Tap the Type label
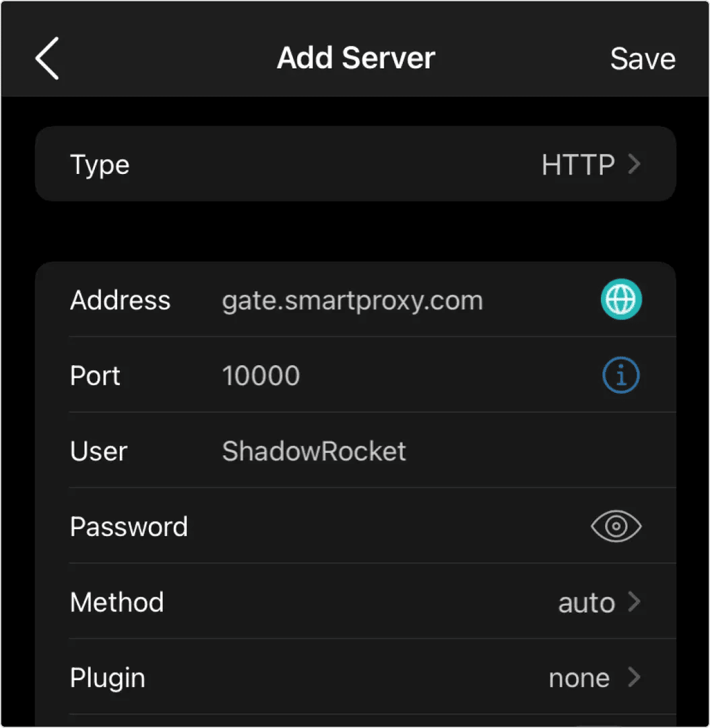The image size is (710, 728). [100, 165]
